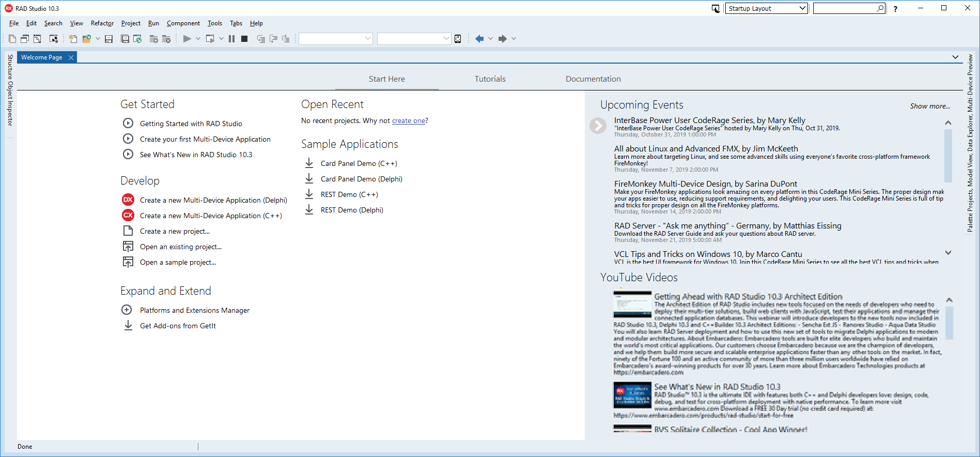Open the Component menu
This screenshot has height=457, width=980.
183,23
